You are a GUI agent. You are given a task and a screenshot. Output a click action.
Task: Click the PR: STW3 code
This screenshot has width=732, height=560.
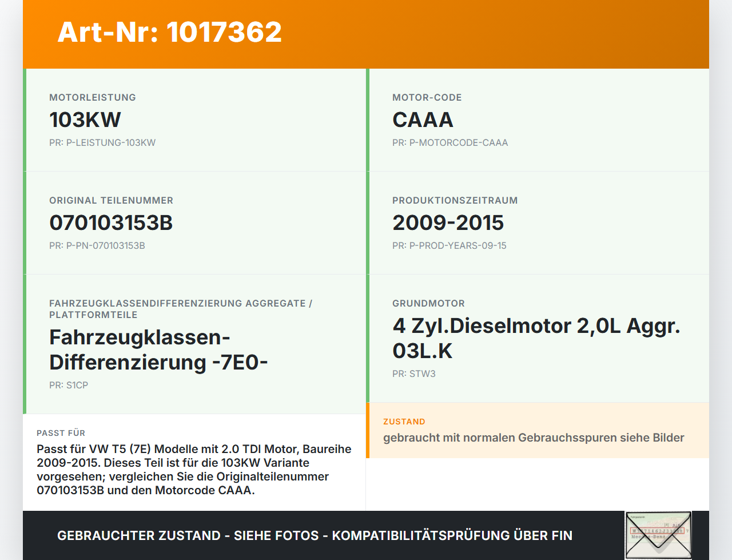pyautogui.click(x=414, y=374)
